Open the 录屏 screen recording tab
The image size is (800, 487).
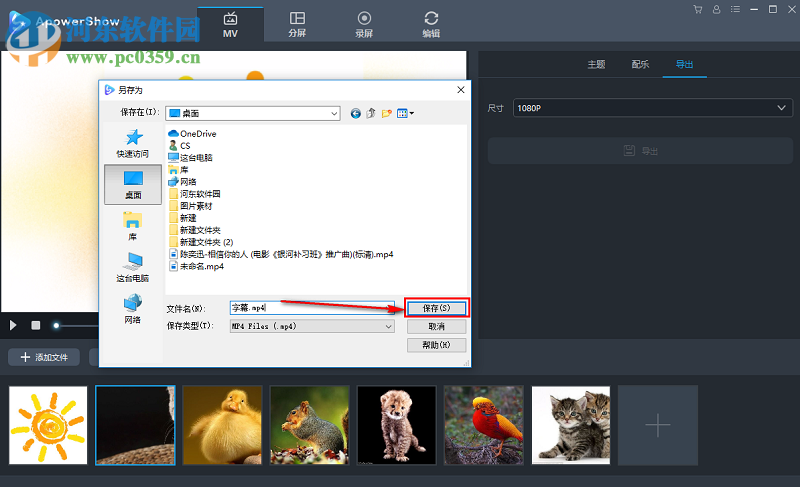pos(364,24)
